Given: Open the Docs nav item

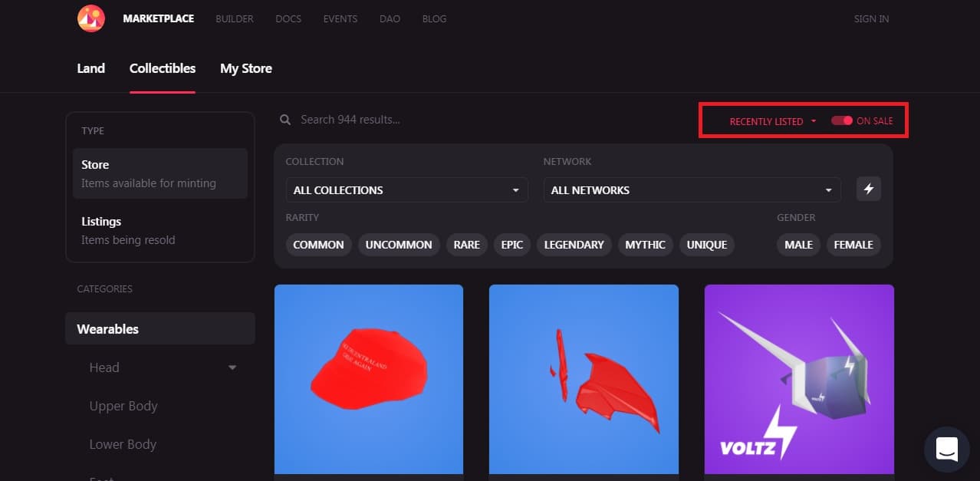Looking at the screenshot, I should tap(288, 18).
